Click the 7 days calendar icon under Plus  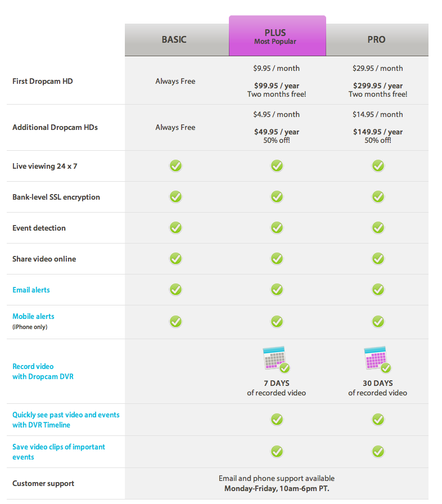276,359
